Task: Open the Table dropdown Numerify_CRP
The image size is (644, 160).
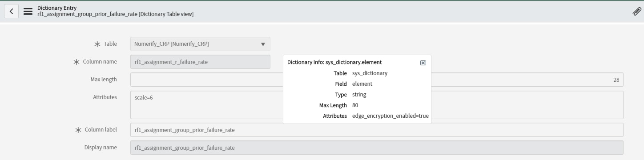Action: pos(200,44)
